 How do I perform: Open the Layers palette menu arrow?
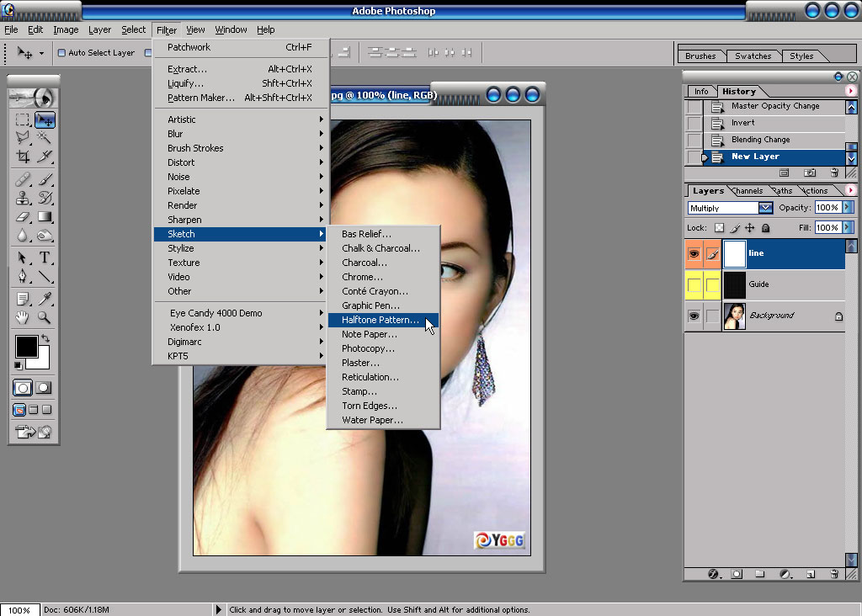click(850, 190)
